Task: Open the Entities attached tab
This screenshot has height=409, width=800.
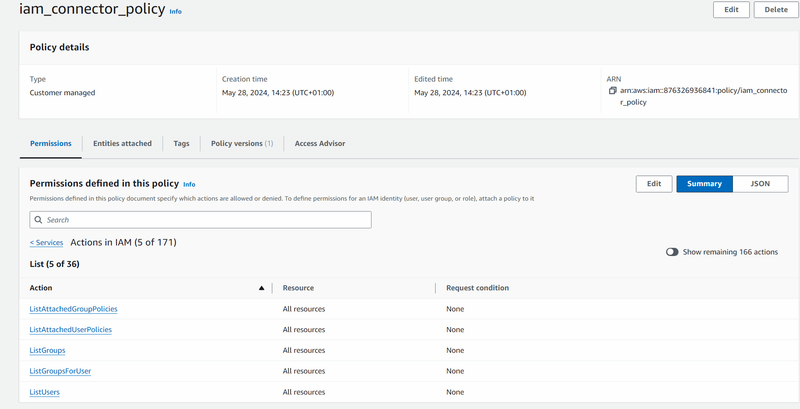Action: point(122,144)
